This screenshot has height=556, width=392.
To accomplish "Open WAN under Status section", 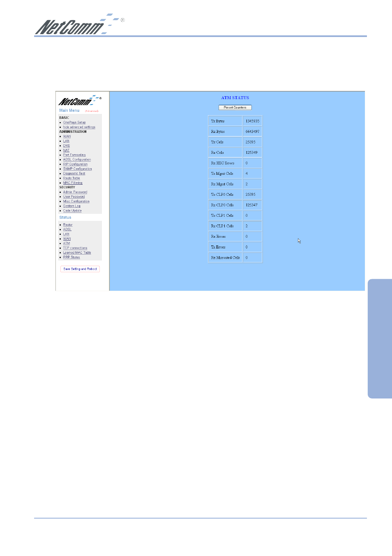I will pyautogui.click(x=67, y=239).
